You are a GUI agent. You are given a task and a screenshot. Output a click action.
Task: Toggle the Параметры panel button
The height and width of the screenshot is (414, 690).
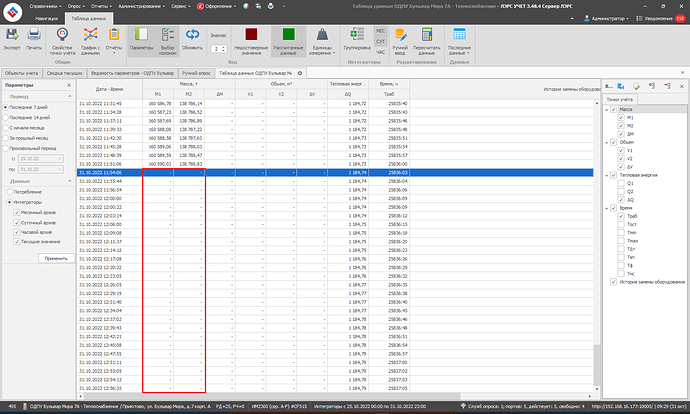coord(142,41)
